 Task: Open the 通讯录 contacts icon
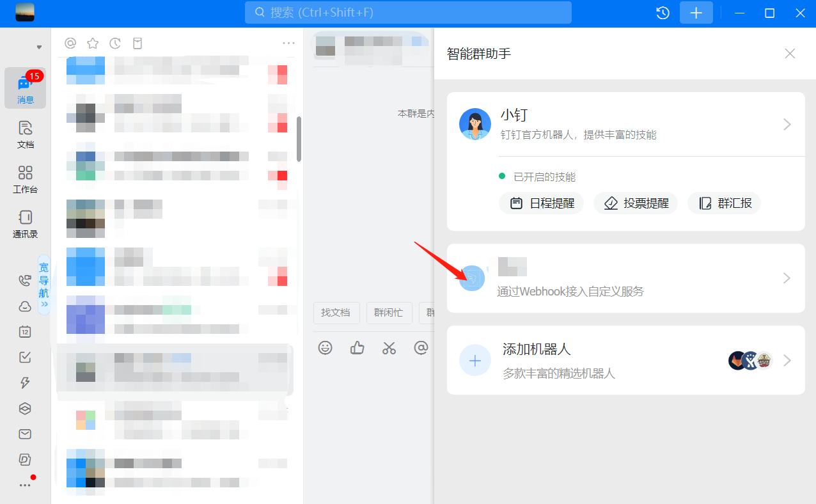(x=25, y=223)
